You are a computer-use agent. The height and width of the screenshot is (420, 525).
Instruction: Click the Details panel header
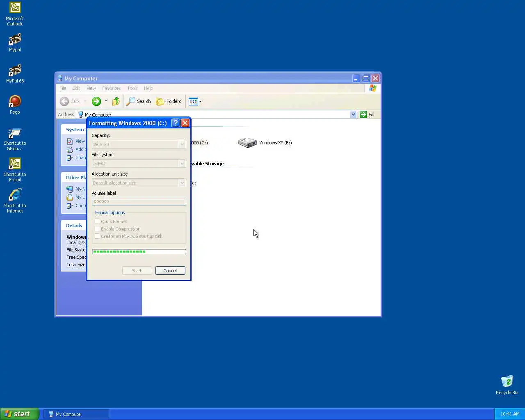[74, 226]
